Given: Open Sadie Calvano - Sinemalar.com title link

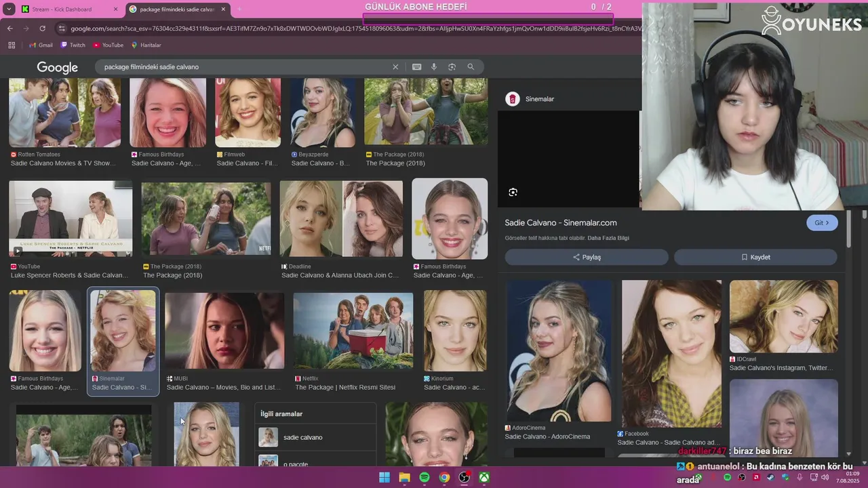Looking at the screenshot, I should point(561,223).
